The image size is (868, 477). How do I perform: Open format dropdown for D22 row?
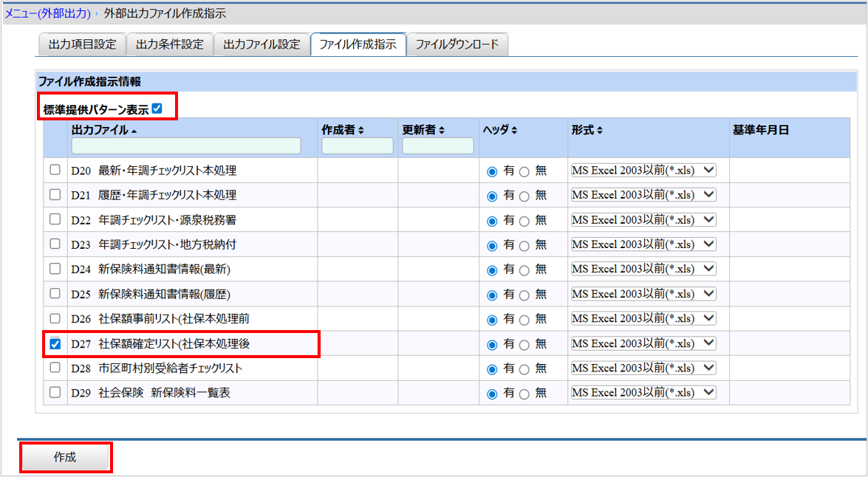[643, 220]
